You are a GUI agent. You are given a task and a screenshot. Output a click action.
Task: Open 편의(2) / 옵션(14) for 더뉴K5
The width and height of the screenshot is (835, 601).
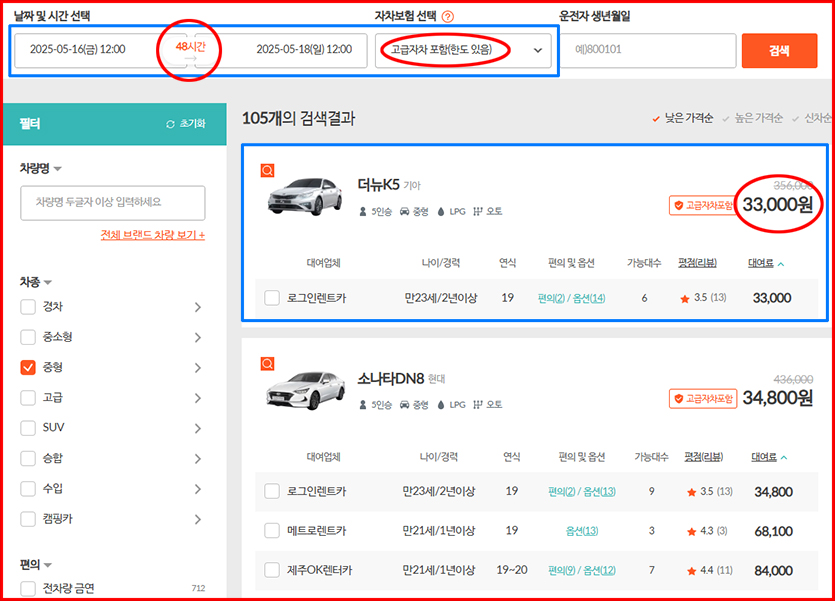[x=571, y=298]
